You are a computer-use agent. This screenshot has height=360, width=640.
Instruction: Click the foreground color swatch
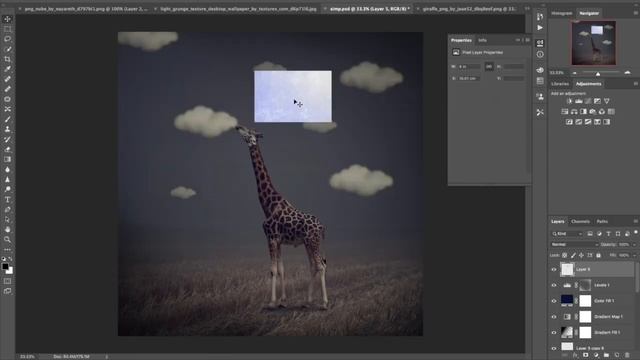5,267
